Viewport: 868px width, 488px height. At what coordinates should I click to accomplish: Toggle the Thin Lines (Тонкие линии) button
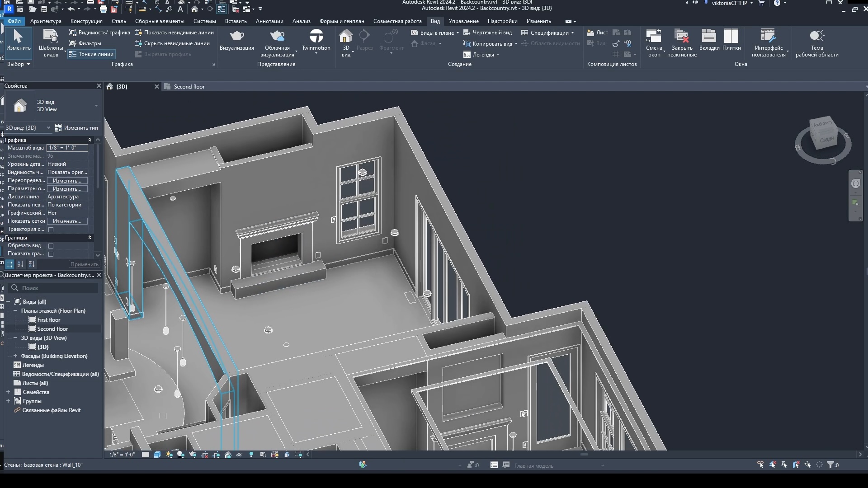pyautogui.click(x=91, y=54)
